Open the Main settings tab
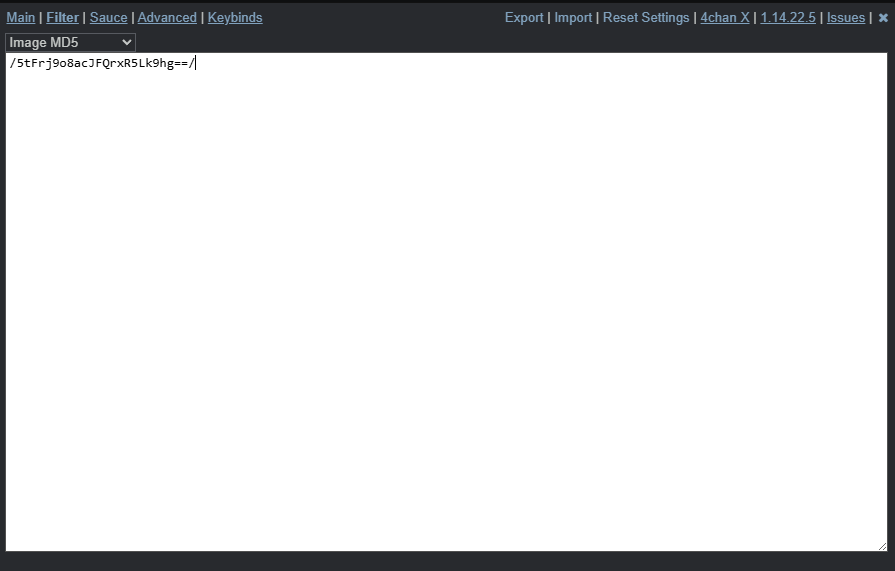The image size is (895, 571). [x=21, y=18]
